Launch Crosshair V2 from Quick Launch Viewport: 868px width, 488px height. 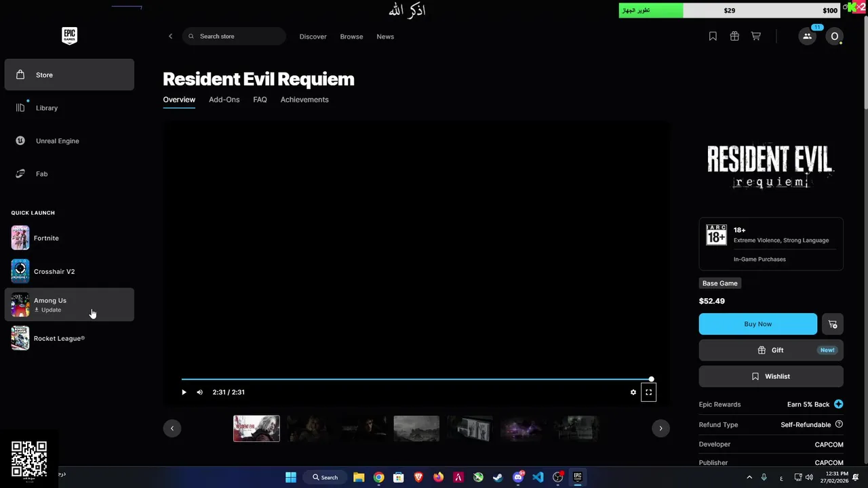[69, 271]
